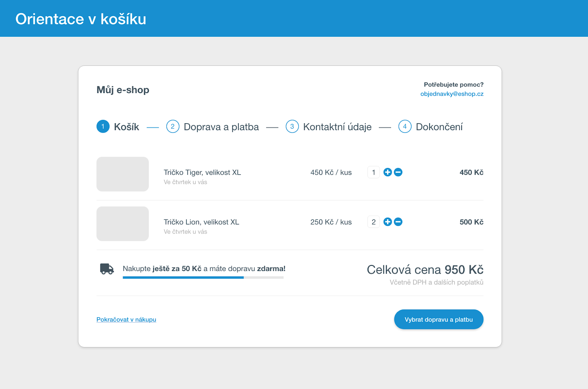
Task: Follow the Pokračovat v nákupu link
Action: tap(126, 320)
